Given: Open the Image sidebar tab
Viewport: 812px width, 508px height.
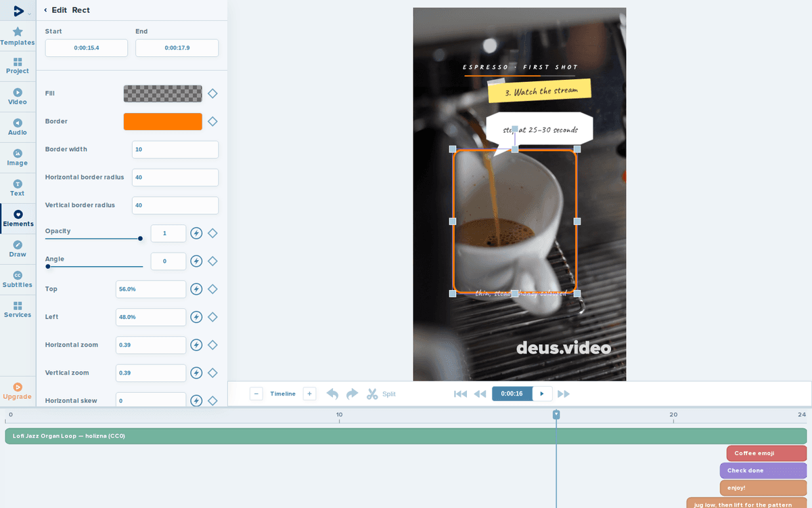Looking at the screenshot, I should point(18,157).
